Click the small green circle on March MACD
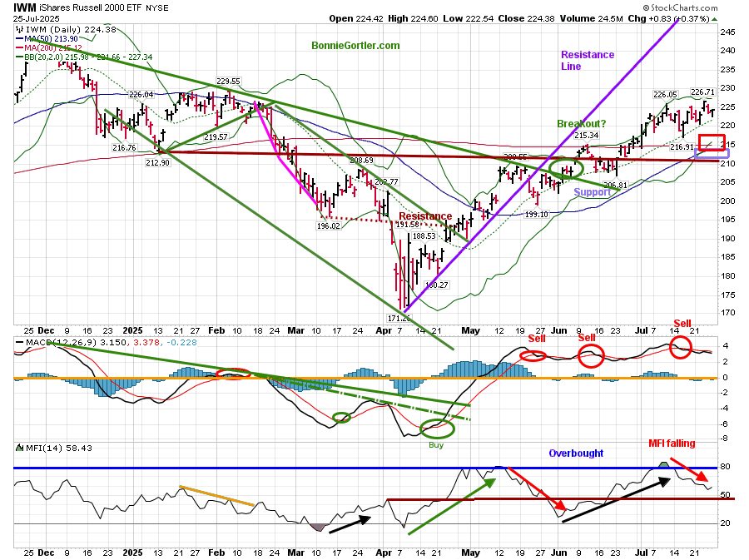This screenshot has width=749, height=560. (x=341, y=417)
